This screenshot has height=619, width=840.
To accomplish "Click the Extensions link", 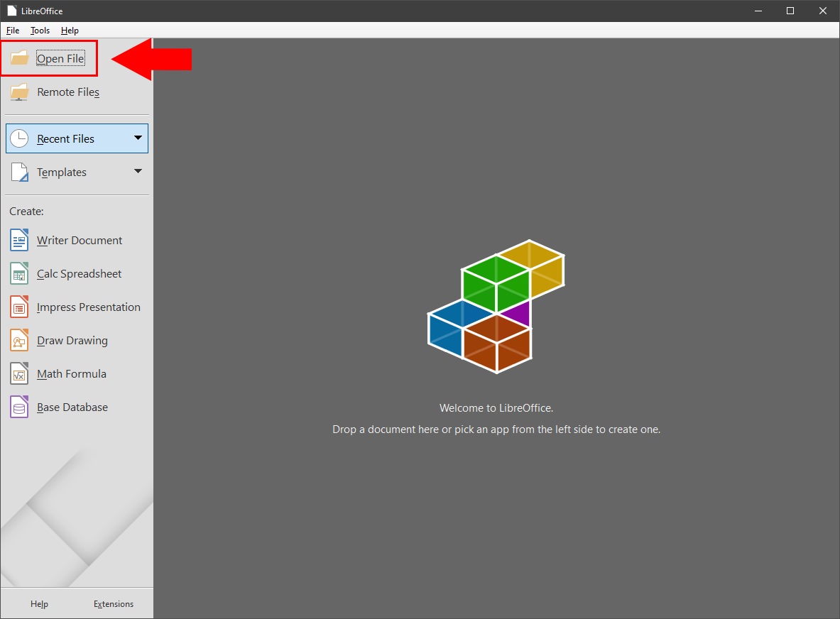I will click(114, 603).
